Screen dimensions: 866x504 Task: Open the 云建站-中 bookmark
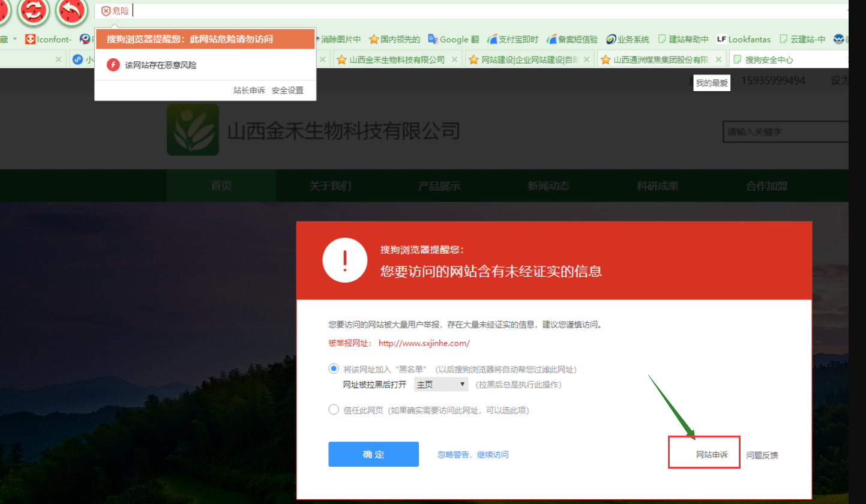802,40
